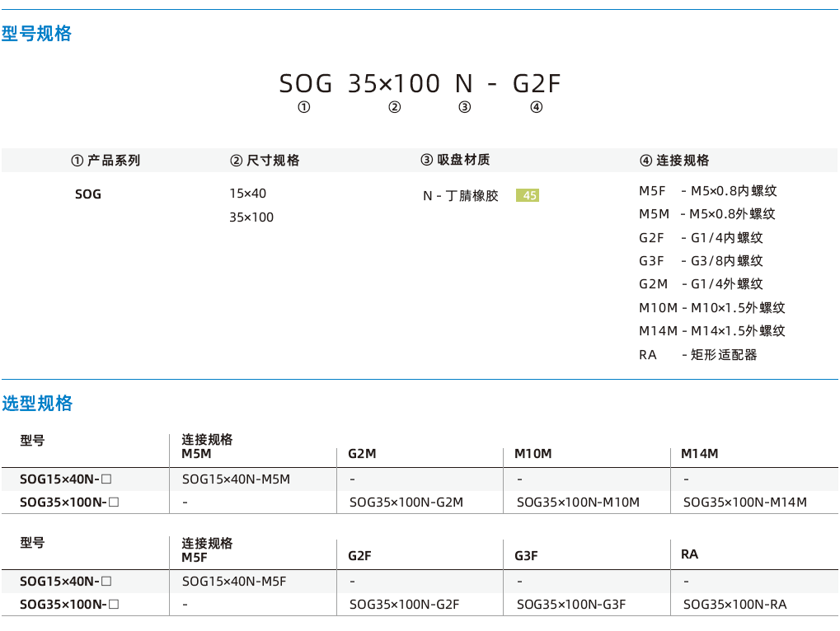Click the SOG35×100N-G2M table cell
The height and width of the screenshot is (631, 840).
(x=406, y=502)
